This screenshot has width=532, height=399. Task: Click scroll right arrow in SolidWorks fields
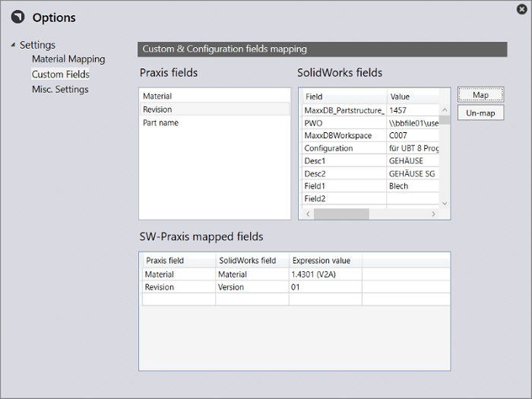click(x=433, y=214)
